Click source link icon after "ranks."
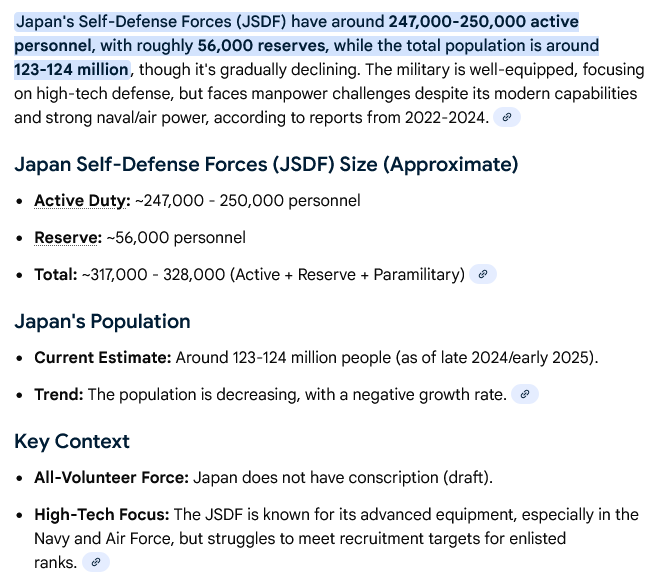This screenshot has width=656, height=584. point(96,562)
